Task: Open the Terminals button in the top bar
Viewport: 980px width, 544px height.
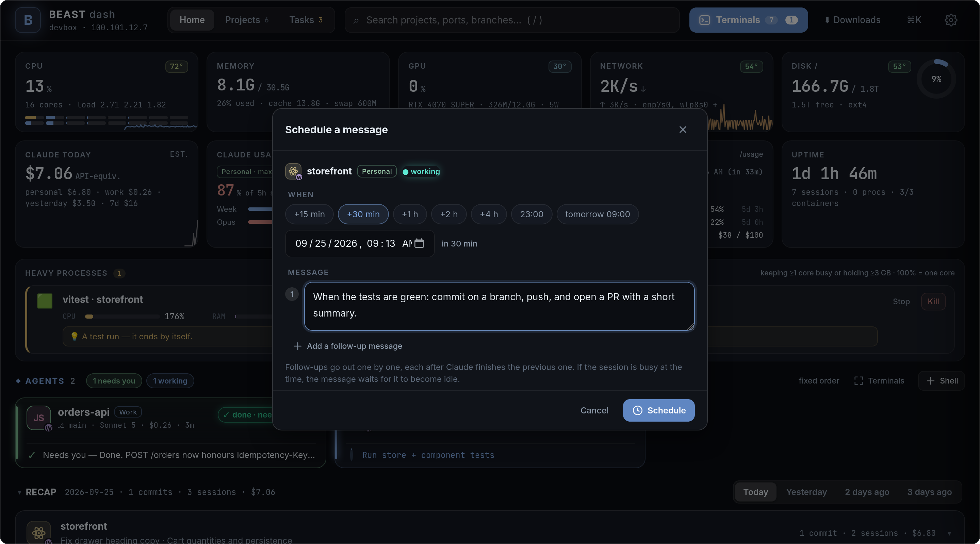Action: click(x=748, y=20)
